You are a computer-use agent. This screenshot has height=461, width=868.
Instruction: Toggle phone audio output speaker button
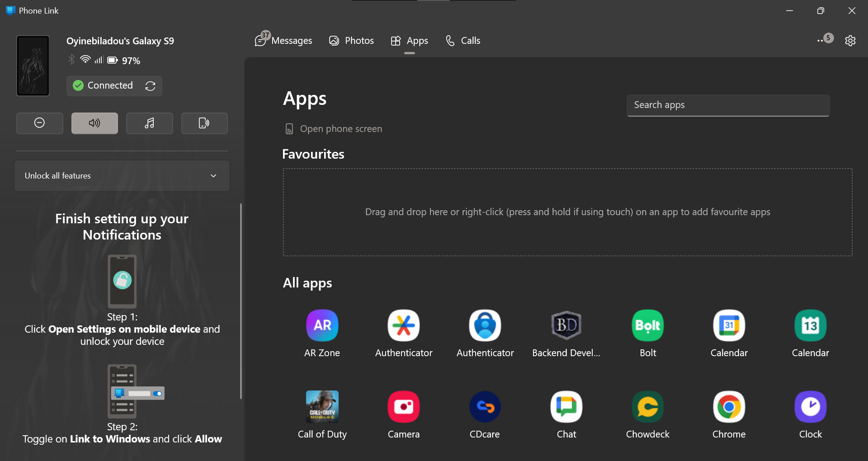(94, 123)
